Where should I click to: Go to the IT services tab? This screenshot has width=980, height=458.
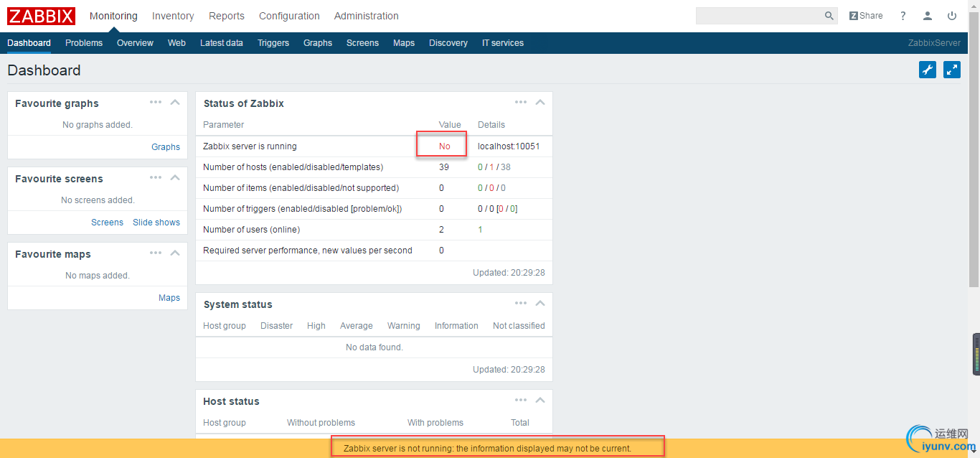[x=503, y=43]
